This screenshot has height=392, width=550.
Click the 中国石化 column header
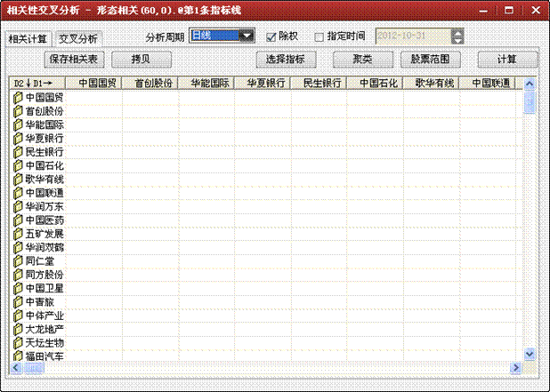[x=375, y=83]
